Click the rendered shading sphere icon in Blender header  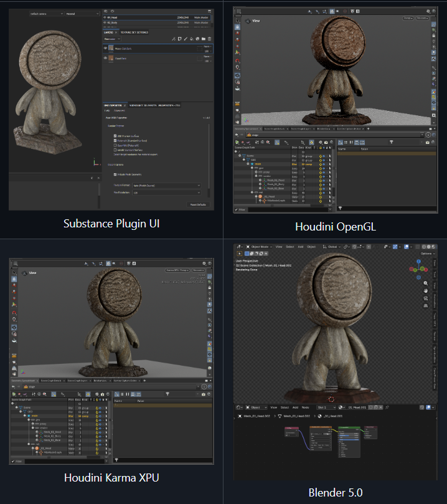coord(433,247)
